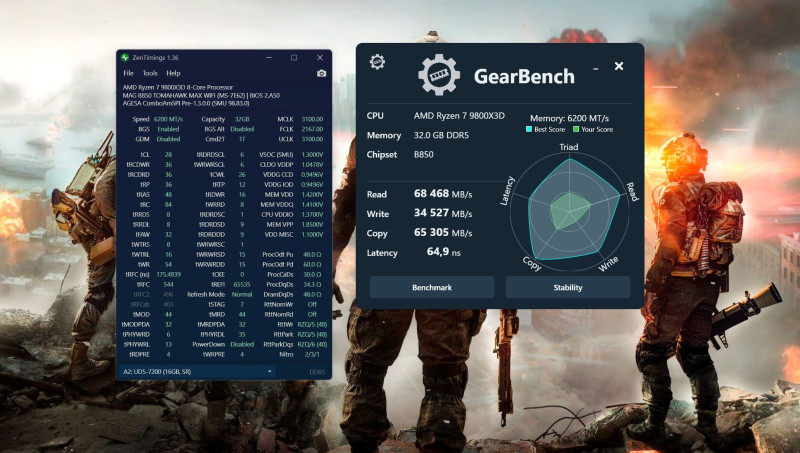The width and height of the screenshot is (800, 453).
Task: Click the Refresh Mode Normal value
Action: pos(242,294)
